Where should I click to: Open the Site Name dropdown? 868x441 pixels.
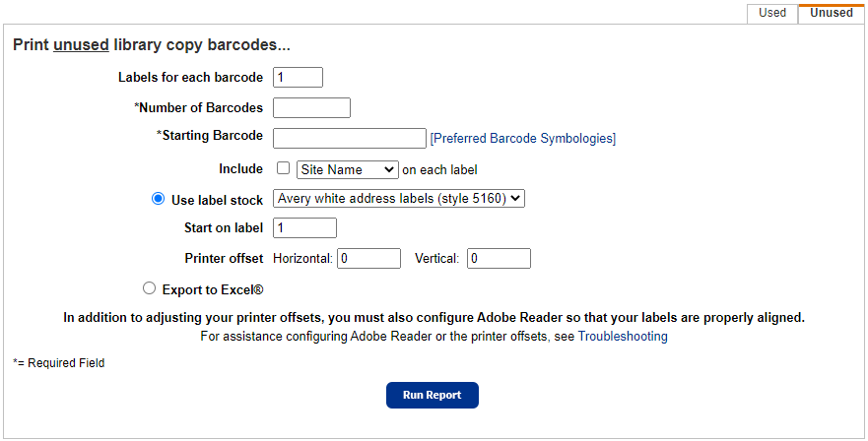(347, 169)
